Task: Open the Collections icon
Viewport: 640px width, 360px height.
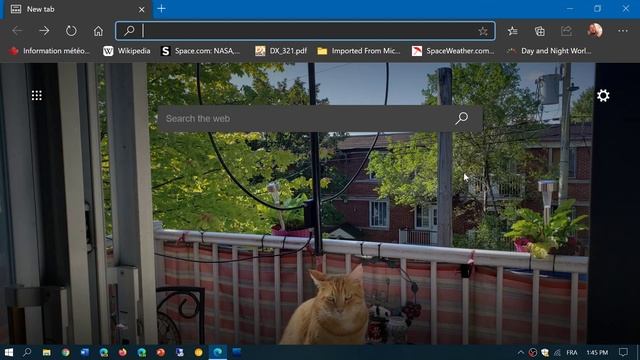Action: (540, 31)
